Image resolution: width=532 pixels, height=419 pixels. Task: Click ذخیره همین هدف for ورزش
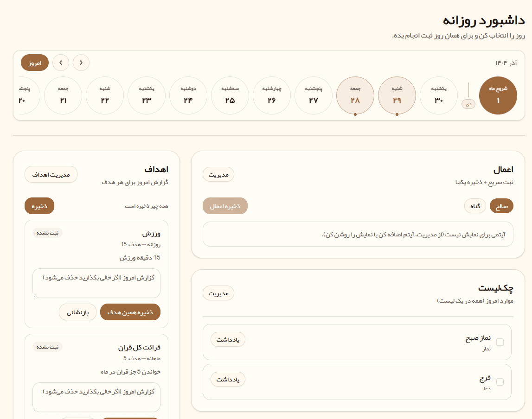[130, 312]
